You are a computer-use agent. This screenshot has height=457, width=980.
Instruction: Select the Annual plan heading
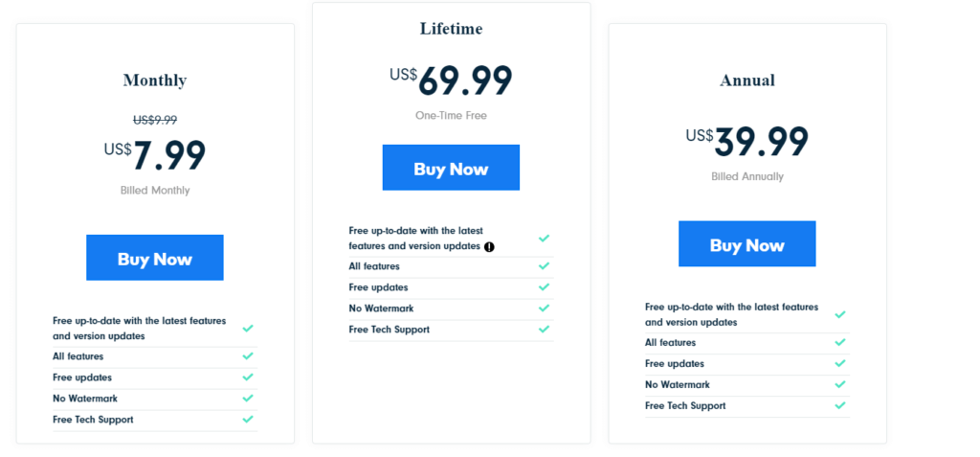point(747,80)
